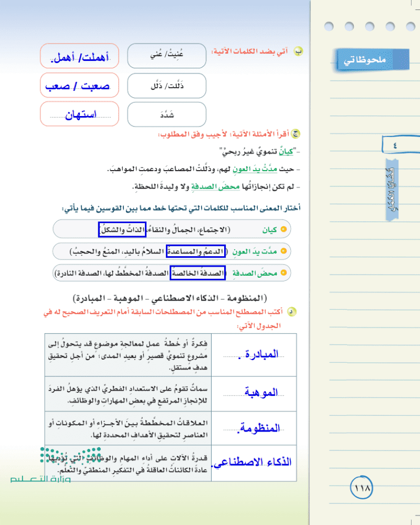
Task: Click the table answer cell 'المنظومة'
Action: [254, 428]
